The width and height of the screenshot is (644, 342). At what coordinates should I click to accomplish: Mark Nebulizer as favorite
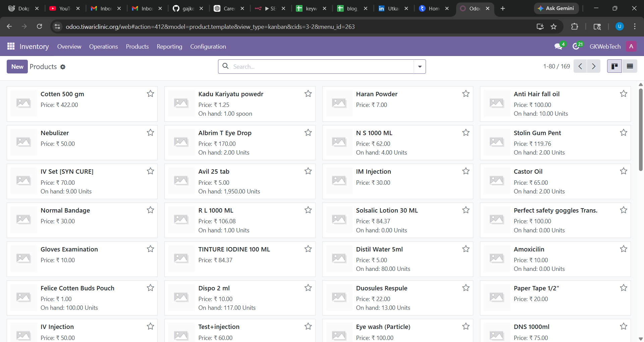point(150,133)
